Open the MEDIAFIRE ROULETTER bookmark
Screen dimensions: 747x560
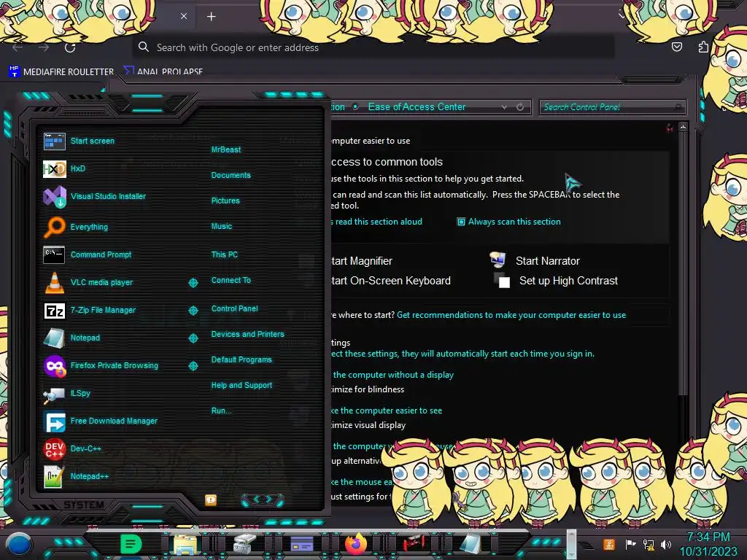pos(61,71)
